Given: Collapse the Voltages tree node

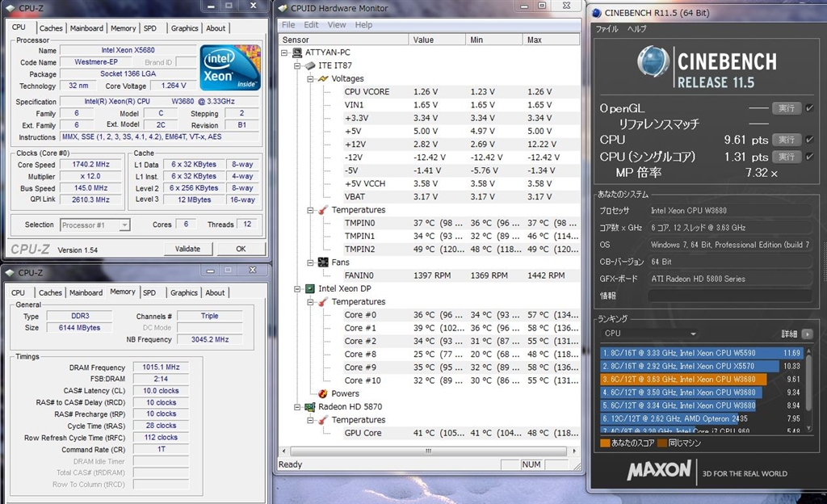Looking at the screenshot, I should (x=311, y=78).
